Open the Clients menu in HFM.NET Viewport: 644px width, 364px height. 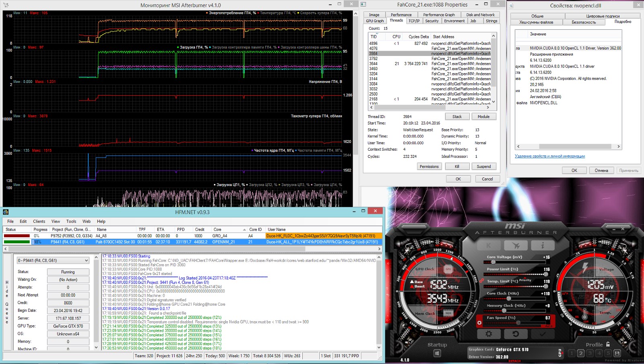(x=39, y=221)
